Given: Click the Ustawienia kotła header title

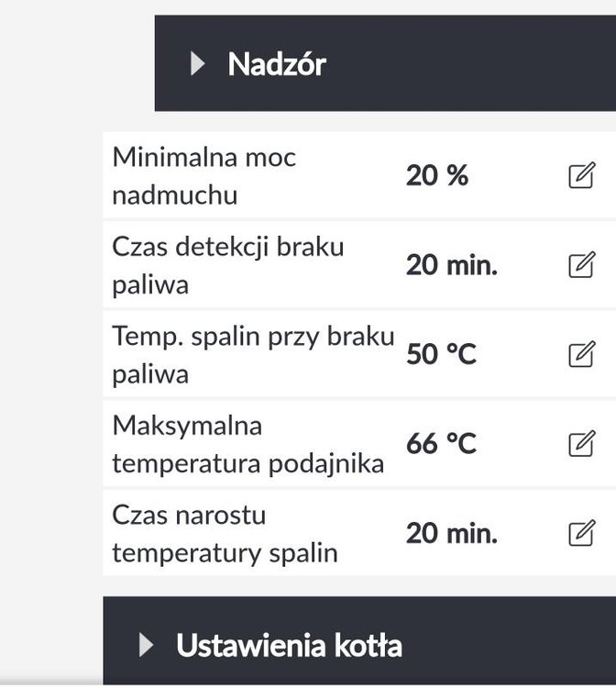Looking at the screenshot, I should click(x=289, y=646).
